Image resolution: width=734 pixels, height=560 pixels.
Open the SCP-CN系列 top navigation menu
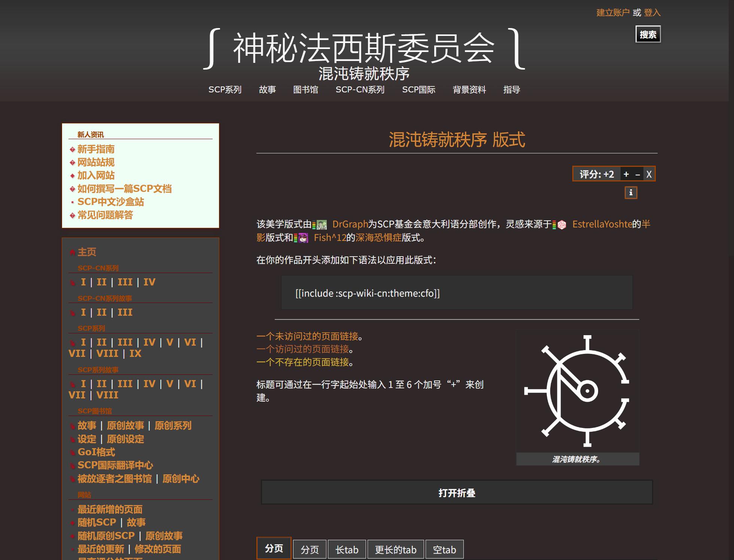pos(360,90)
